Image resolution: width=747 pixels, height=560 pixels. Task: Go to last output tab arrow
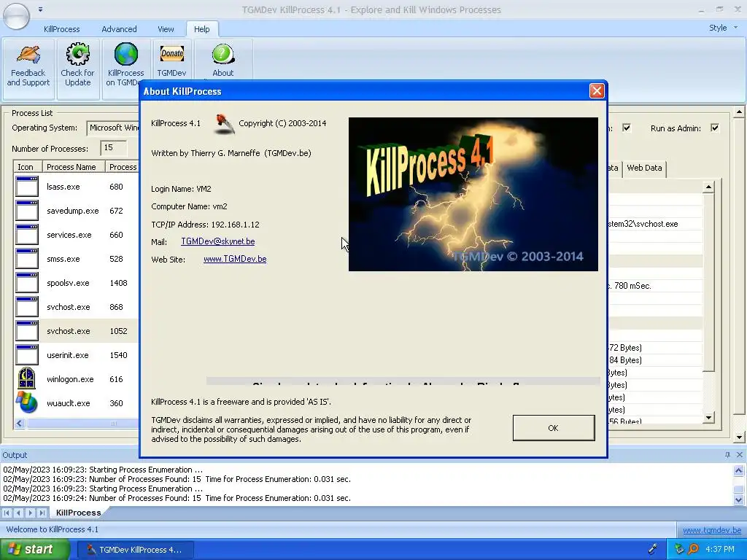[x=42, y=513]
